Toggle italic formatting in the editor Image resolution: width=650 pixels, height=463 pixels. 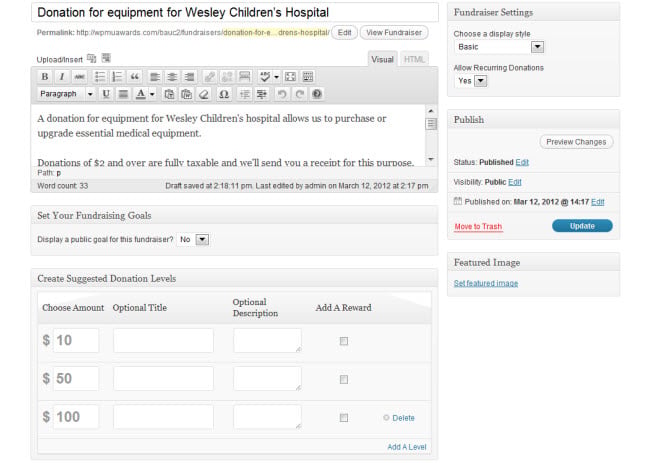[62, 77]
